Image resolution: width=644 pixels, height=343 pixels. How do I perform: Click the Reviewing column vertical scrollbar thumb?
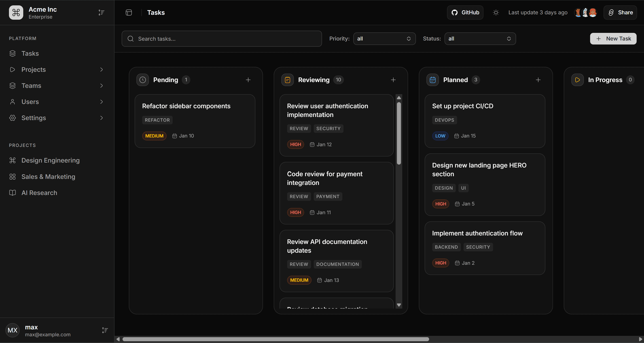(399, 133)
